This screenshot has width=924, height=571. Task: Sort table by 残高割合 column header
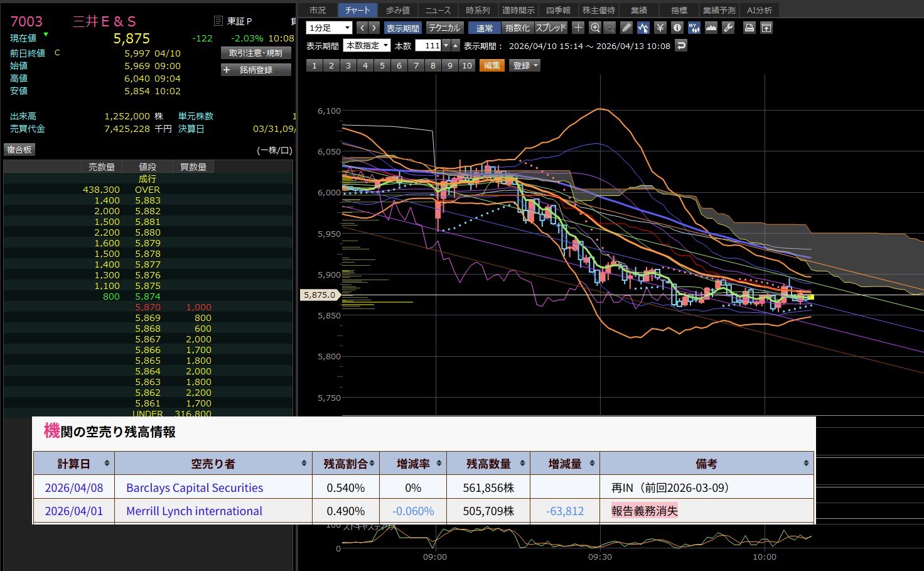click(345, 464)
